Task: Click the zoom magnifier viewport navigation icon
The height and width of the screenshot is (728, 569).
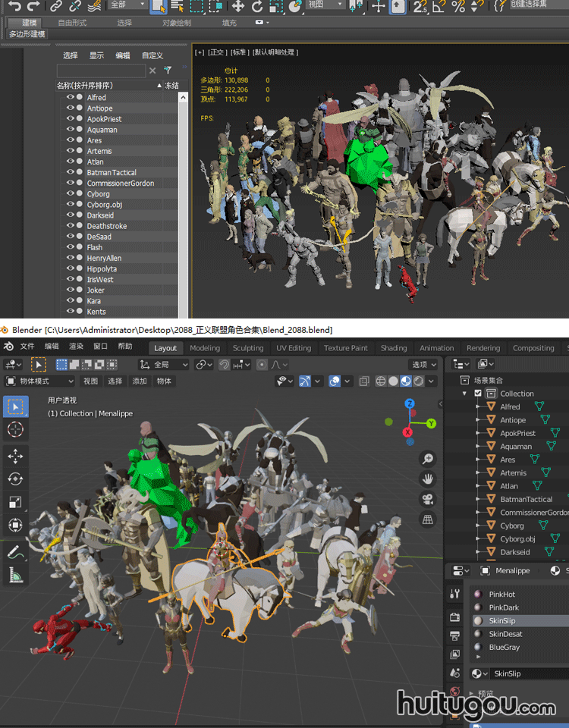Action: click(x=428, y=459)
